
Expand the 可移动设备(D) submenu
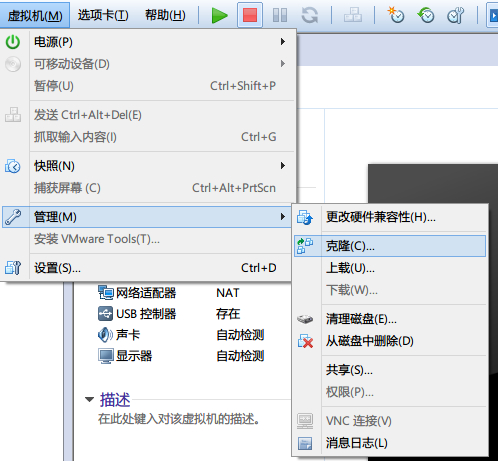148,64
